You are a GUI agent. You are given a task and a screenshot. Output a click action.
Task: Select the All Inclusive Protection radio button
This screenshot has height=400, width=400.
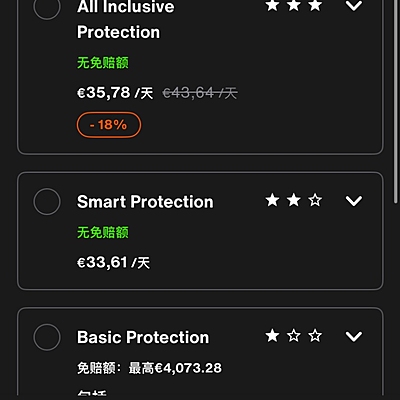coord(47,7)
